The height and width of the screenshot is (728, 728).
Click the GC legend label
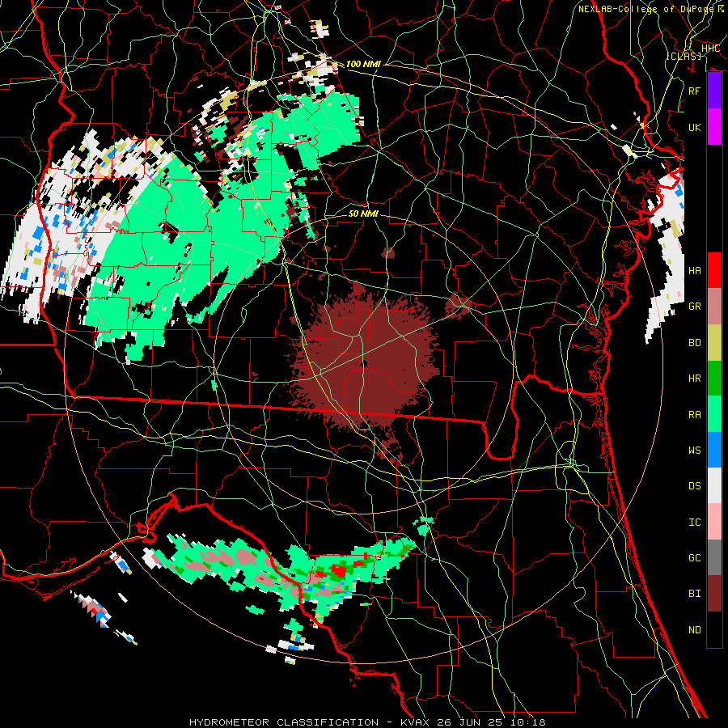695,558
